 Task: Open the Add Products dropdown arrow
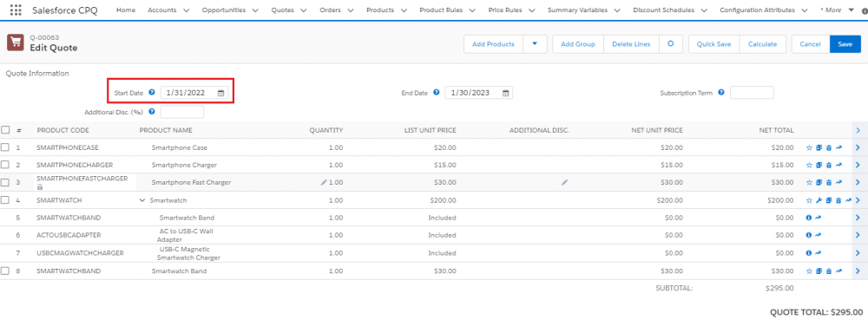pyautogui.click(x=535, y=44)
